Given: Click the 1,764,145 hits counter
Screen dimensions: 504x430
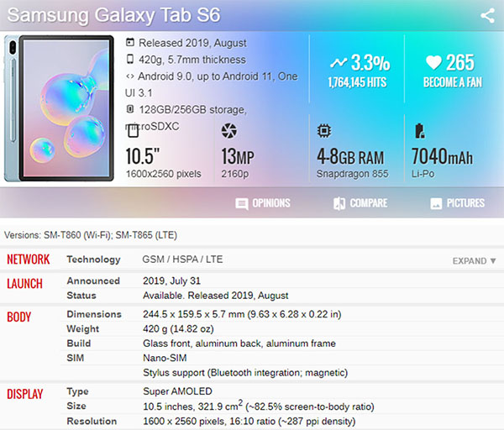Looking at the screenshot, I should point(357,82).
